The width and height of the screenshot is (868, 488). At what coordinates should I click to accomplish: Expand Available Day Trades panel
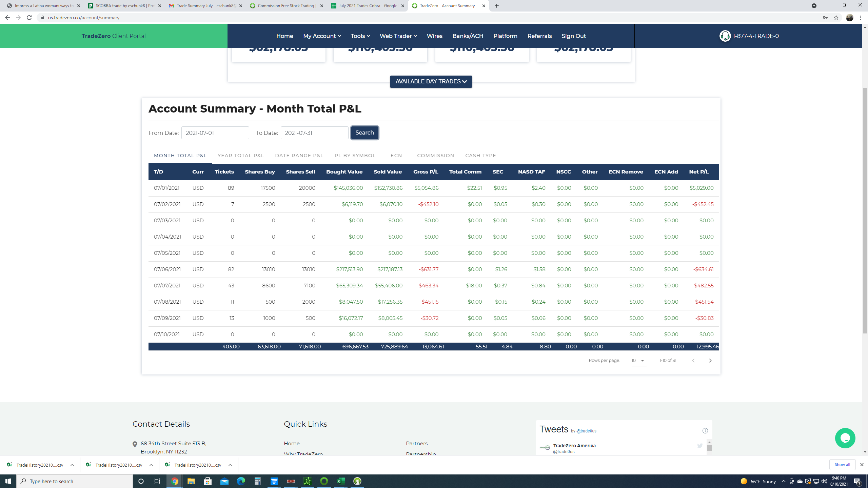[x=431, y=82]
